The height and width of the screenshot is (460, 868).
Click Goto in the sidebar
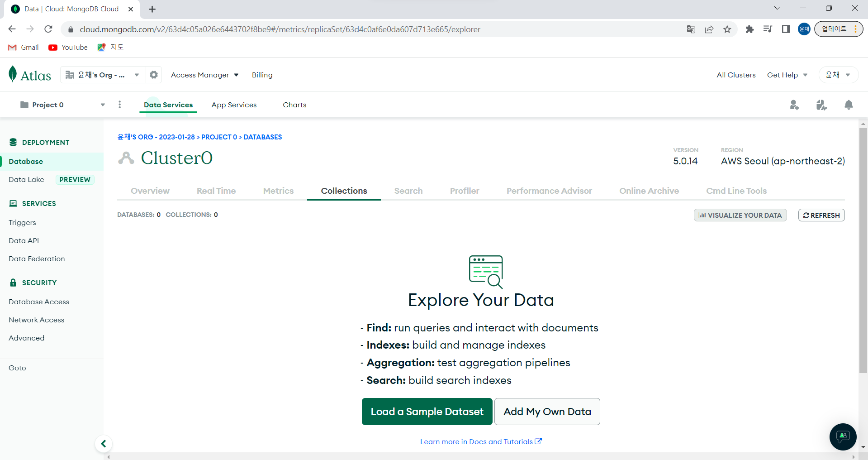[17, 368]
